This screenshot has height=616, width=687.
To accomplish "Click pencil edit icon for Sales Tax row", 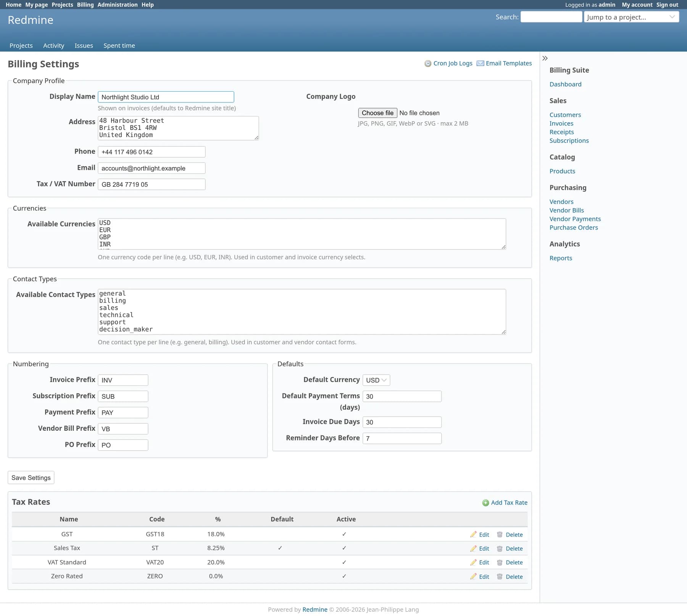I will [x=474, y=548].
